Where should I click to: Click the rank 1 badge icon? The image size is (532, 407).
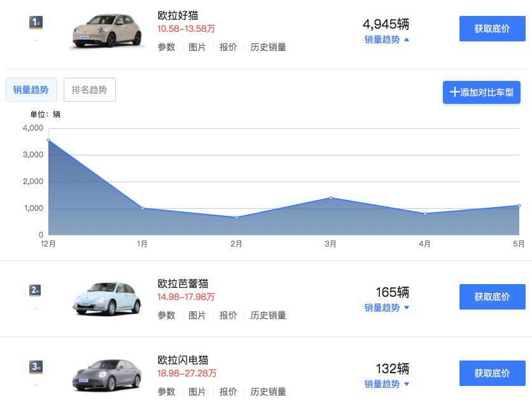click(x=36, y=23)
